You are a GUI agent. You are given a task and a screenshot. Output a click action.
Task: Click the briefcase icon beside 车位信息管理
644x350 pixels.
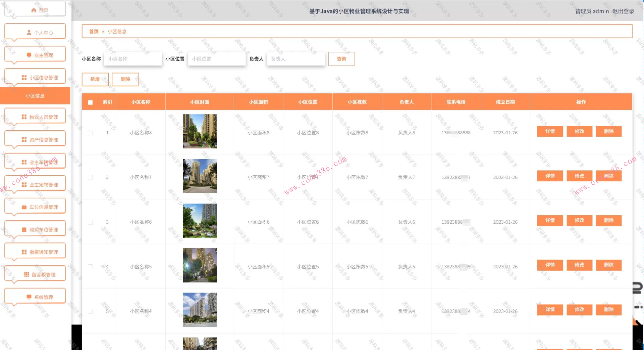click(24, 207)
